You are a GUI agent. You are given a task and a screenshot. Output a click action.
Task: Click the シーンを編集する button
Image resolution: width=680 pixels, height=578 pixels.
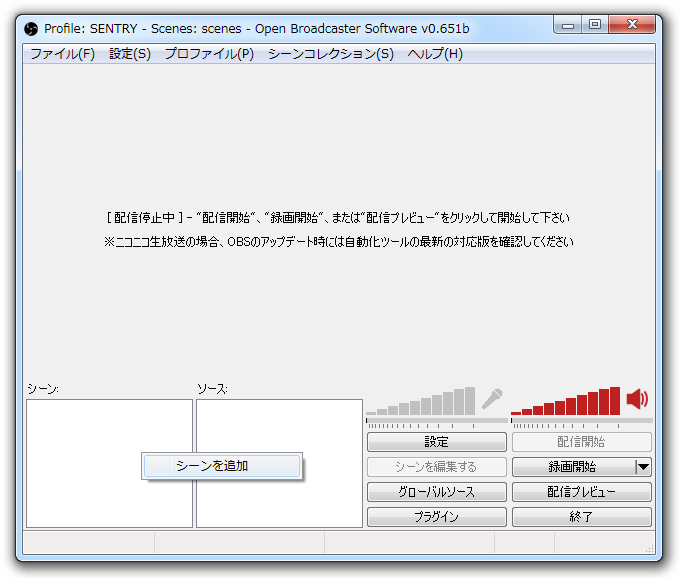click(437, 467)
